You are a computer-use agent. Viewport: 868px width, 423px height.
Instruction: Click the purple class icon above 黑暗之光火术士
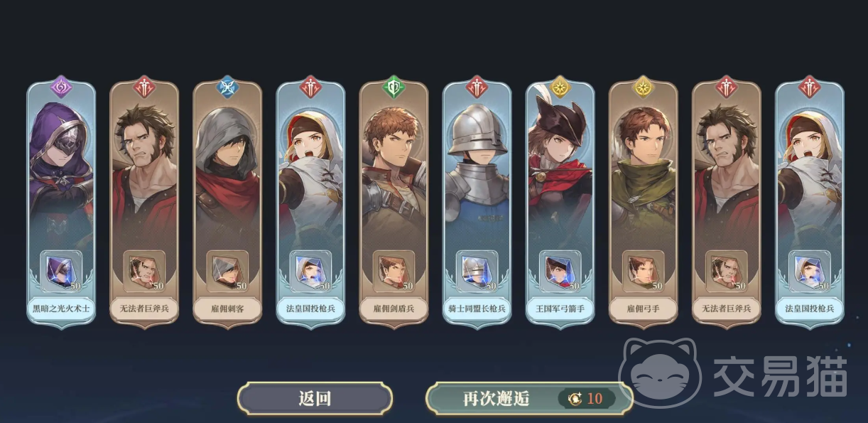[61, 87]
